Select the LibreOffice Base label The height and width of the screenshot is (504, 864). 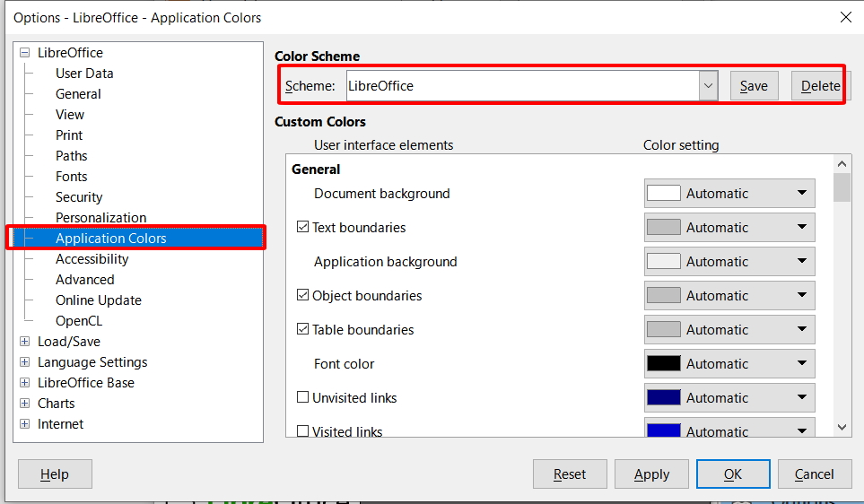(86, 382)
